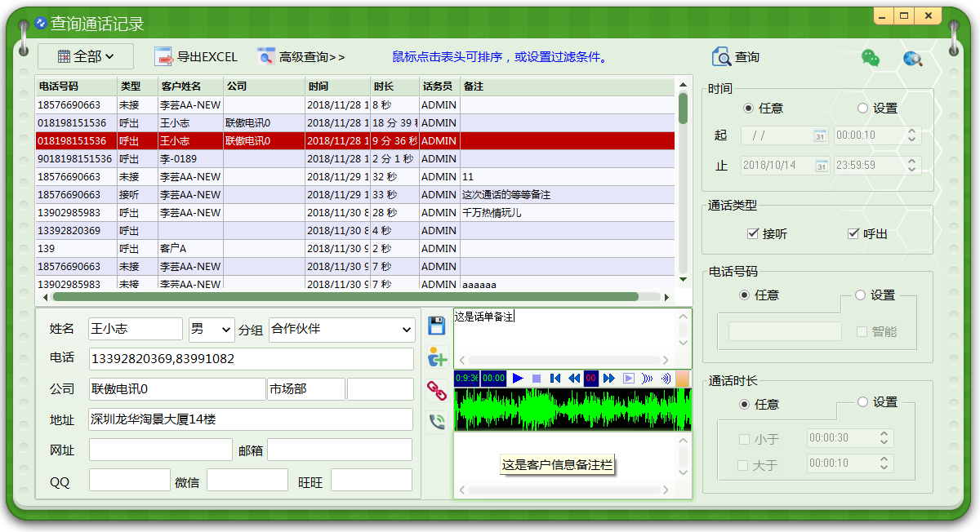Click the globe search icon
Viewport: 980px width, 532px height.
click(912, 59)
